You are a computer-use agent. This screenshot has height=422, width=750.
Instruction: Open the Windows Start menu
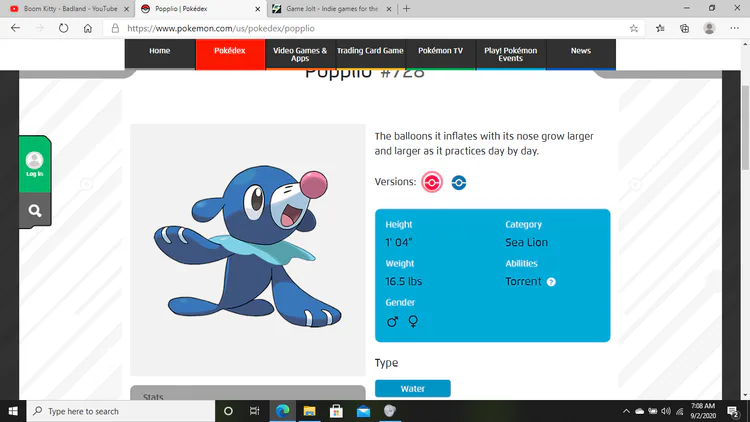click(x=13, y=411)
